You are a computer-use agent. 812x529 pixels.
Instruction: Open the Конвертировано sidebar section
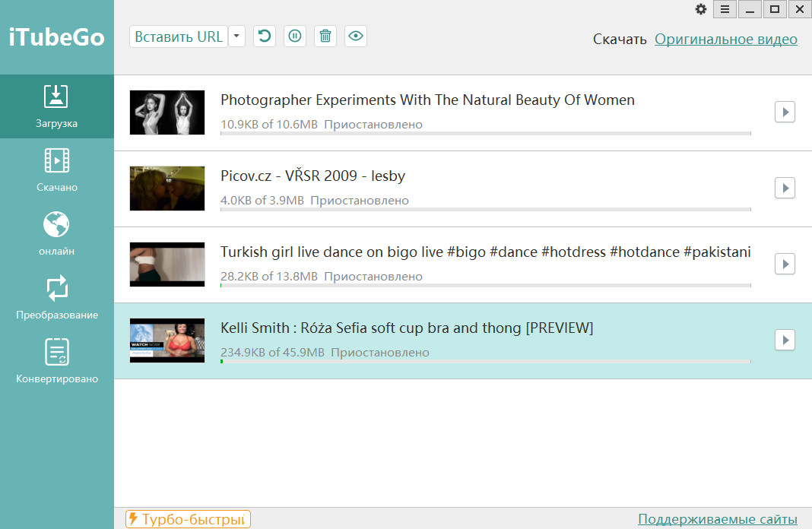tap(57, 362)
